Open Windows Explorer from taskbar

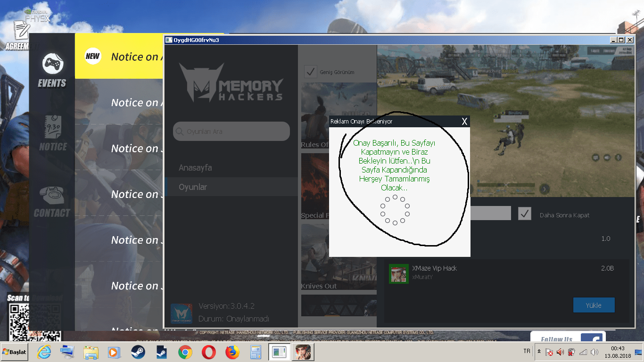pyautogui.click(x=91, y=352)
